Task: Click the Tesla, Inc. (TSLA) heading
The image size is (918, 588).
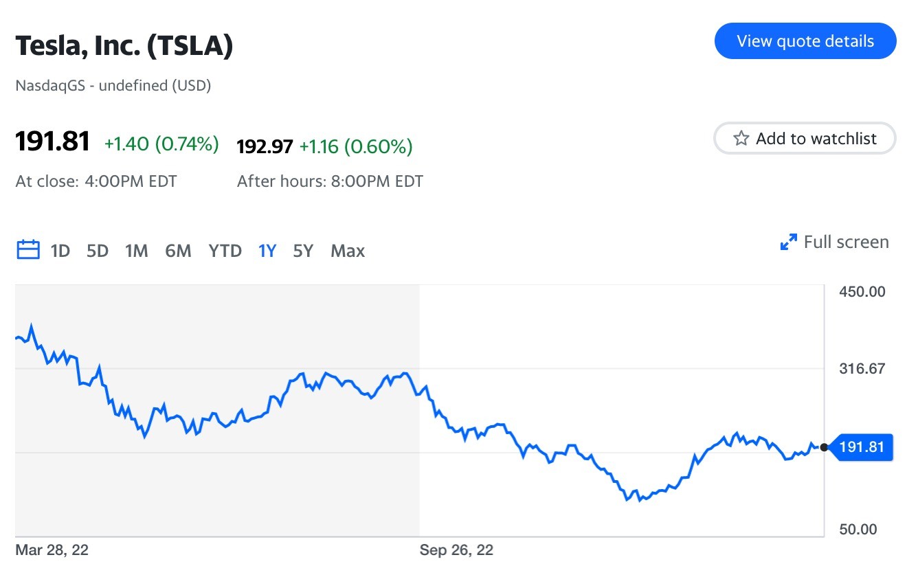Action: 124,45
